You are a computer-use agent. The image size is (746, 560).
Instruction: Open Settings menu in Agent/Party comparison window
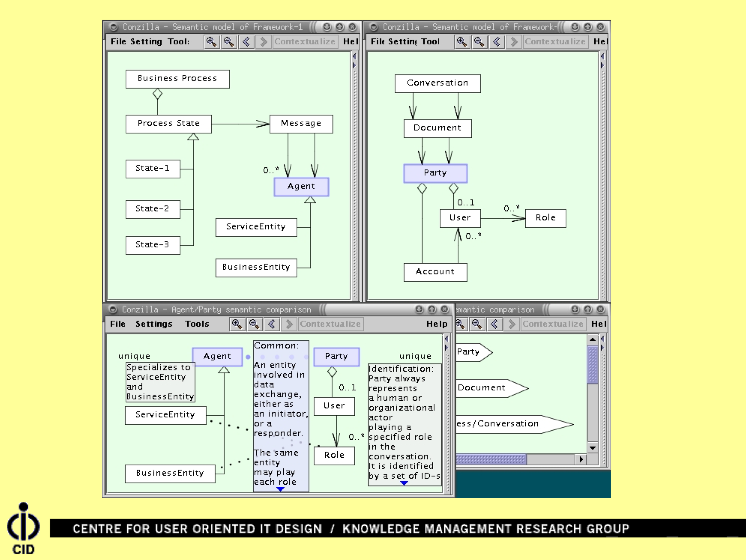pos(154,324)
